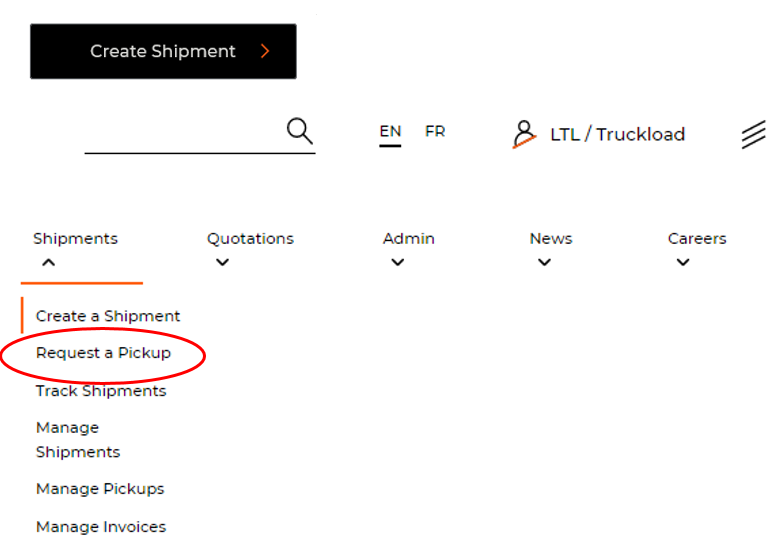Click the orange arrow on Create Shipment
This screenshot has width=783, height=541.
[x=265, y=51]
